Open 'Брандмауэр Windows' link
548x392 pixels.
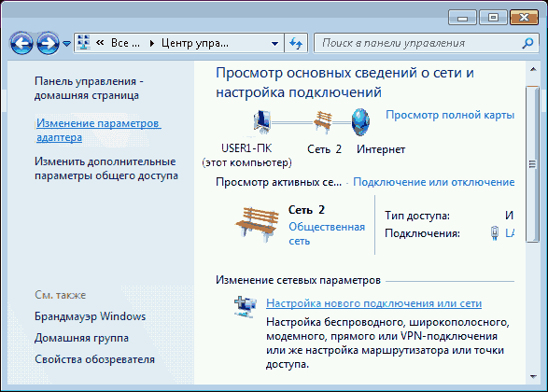91,316
